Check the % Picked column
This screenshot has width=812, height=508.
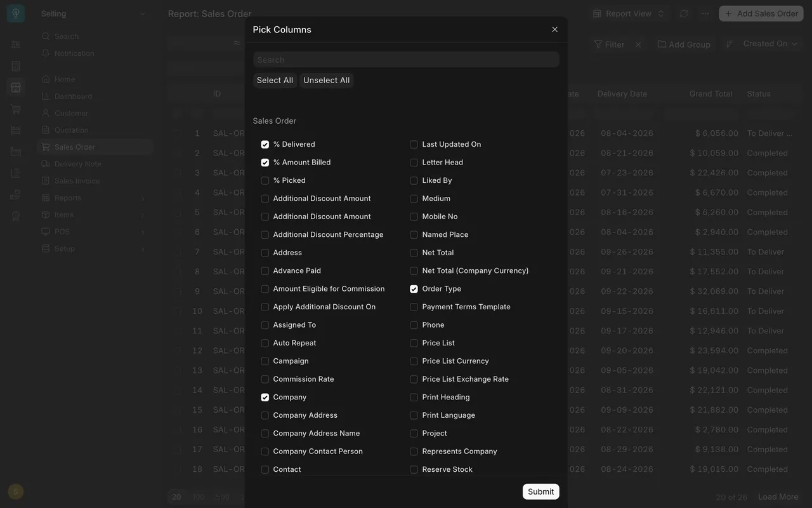pos(265,180)
